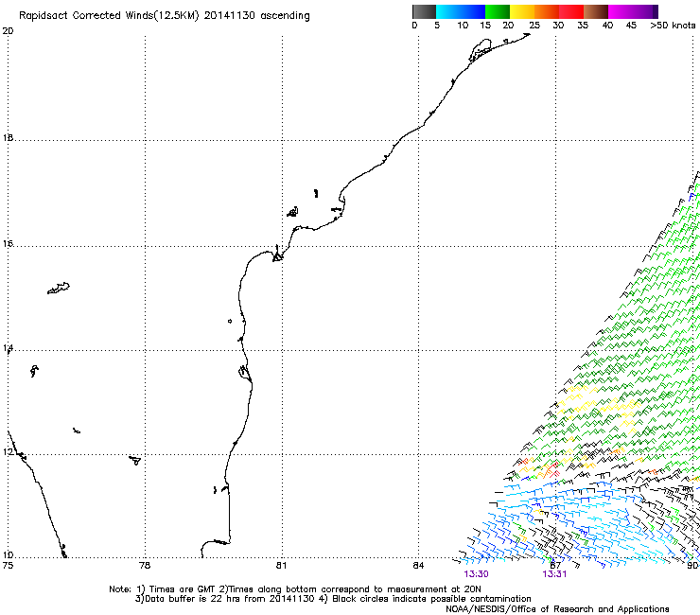This screenshot has height=615, width=700.
Task: Click the '5' label under the legend
Action: tap(437, 26)
